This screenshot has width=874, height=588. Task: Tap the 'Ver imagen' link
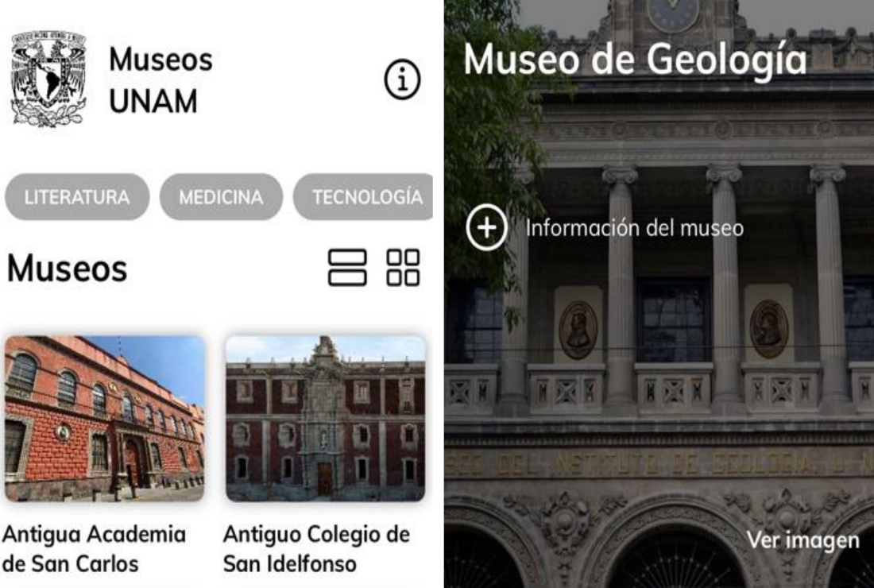tap(802, 540)
